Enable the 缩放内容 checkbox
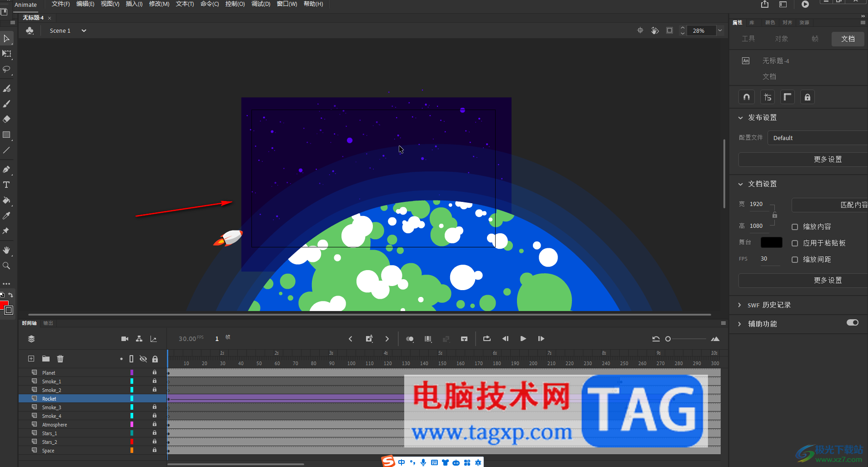This screenshot has width=868, height=467. 795,227
